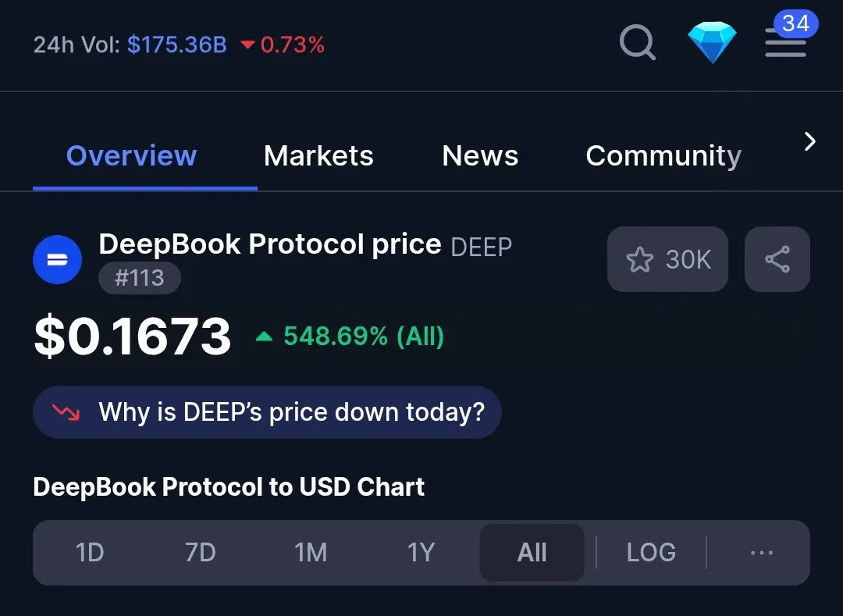Open the search magnifier icon
This screenshot has height=616, width=843.
click(638, 42)
